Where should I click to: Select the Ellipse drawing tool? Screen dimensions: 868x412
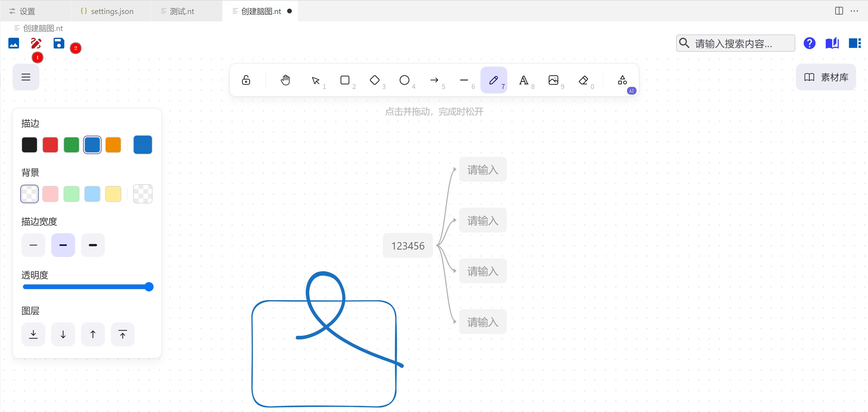pyautogui.click(x=404, y=80)
